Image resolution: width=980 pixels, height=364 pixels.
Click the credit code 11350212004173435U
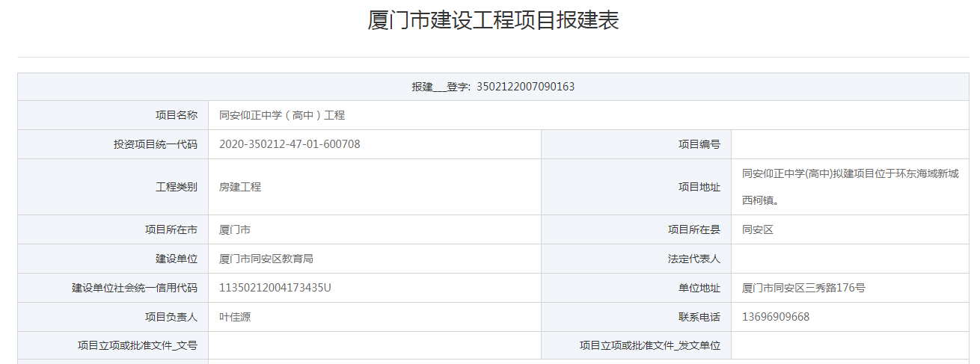[x=275, y=287]
